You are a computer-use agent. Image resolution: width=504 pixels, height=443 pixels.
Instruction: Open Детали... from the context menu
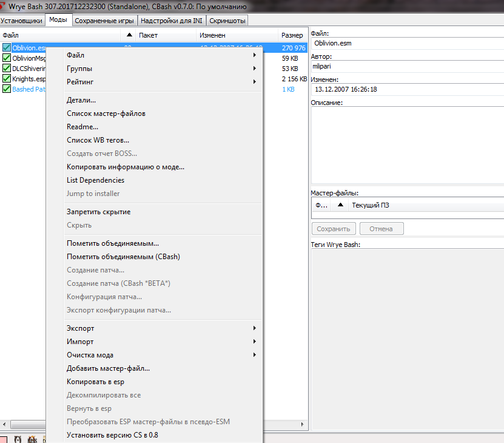pyautogui.click(x=163, y=100)
